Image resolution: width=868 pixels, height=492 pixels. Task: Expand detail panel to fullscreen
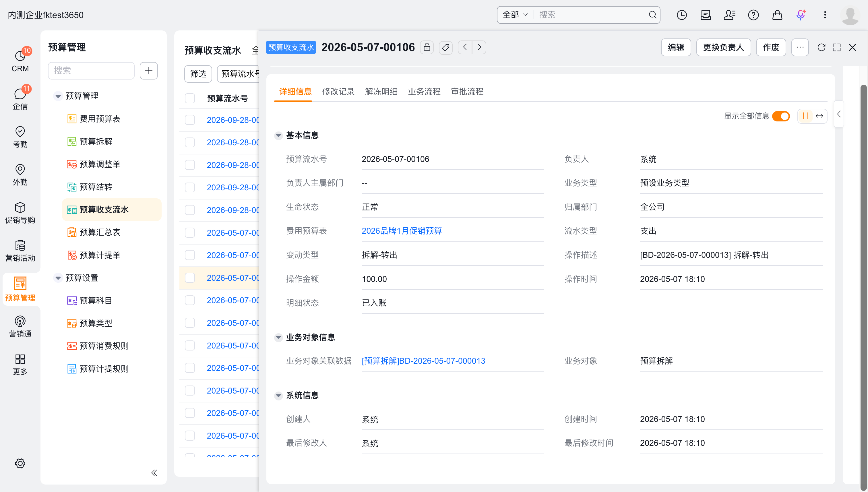[837, 47]
